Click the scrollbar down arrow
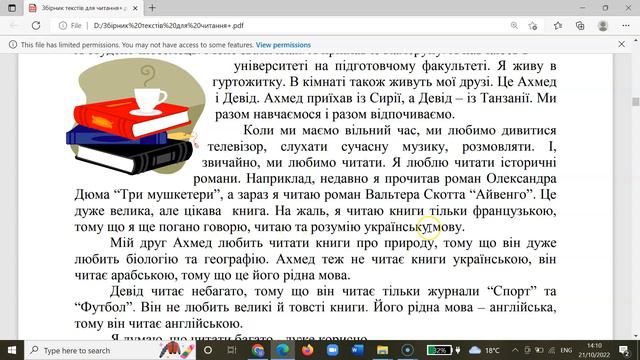 [636, 336]
